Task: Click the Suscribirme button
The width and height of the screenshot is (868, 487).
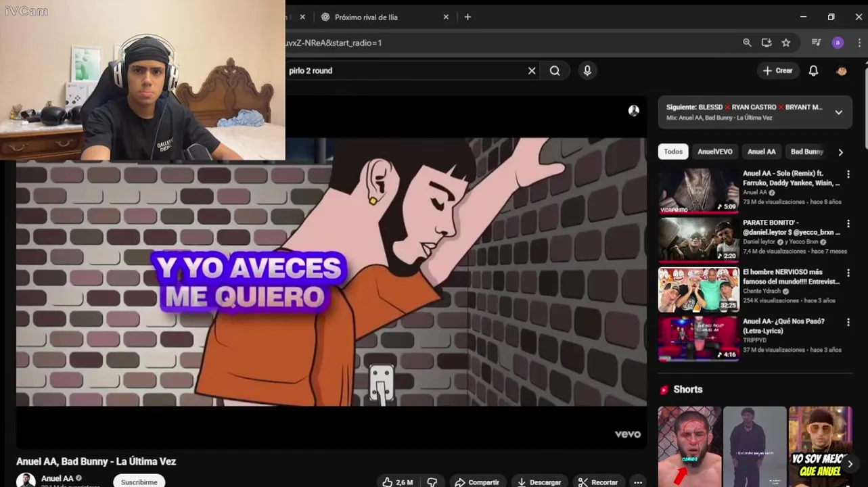Action: (x=139, y=482)
